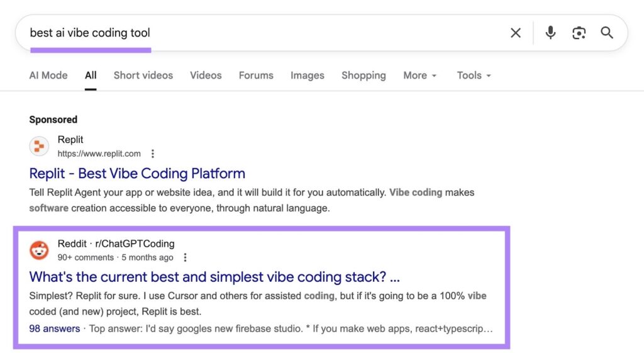The height and width of the screenshot is (353, 644).
Task: Click the Replit logo favicon
Action: pos(39,147)
